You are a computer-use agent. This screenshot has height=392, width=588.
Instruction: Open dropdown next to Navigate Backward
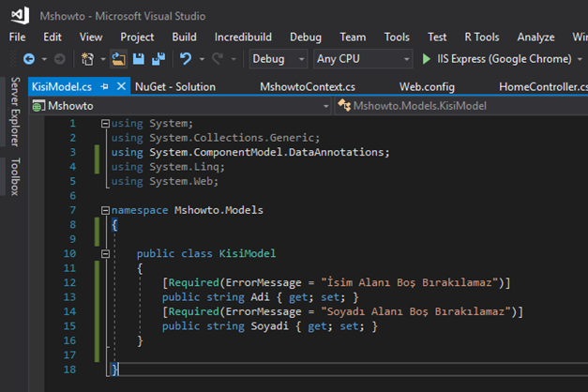[44, 59]
